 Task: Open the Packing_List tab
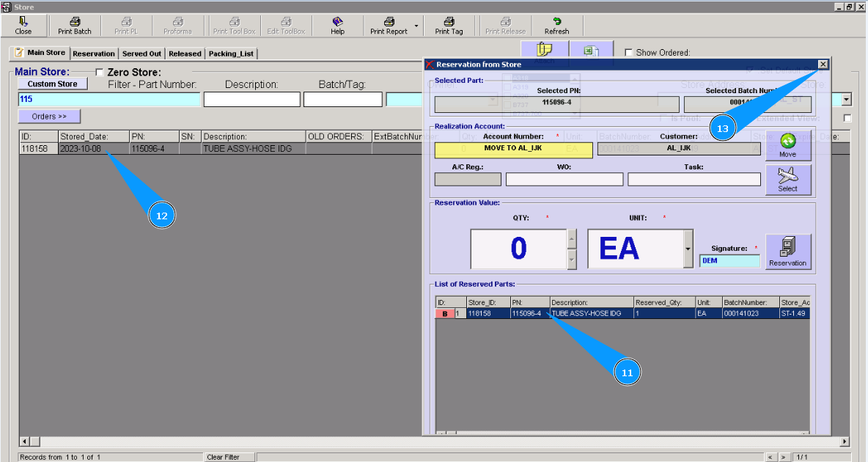click(x=231, y=54)
